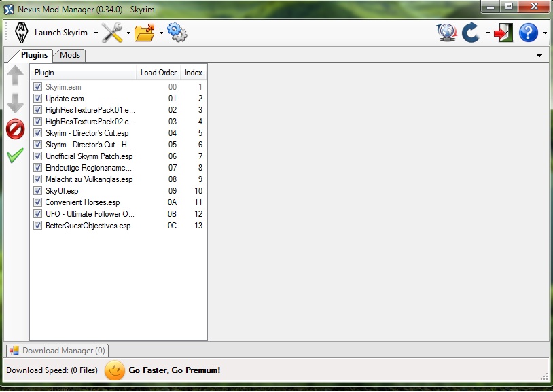Disable the Unofficial Skyrim Patch.esp checkbox
Viewport: 553px width, 392px height.
click(x=38, y=156)
